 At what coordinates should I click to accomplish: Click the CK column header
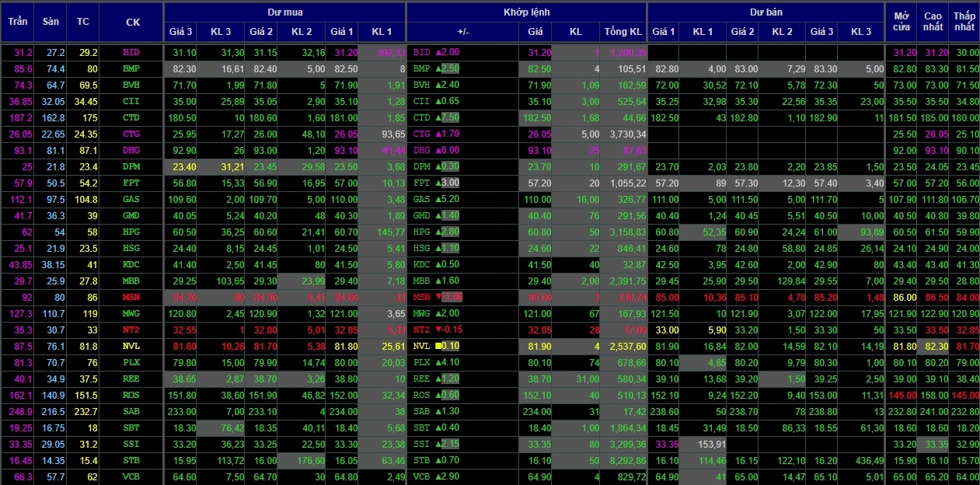pos(132,21)
